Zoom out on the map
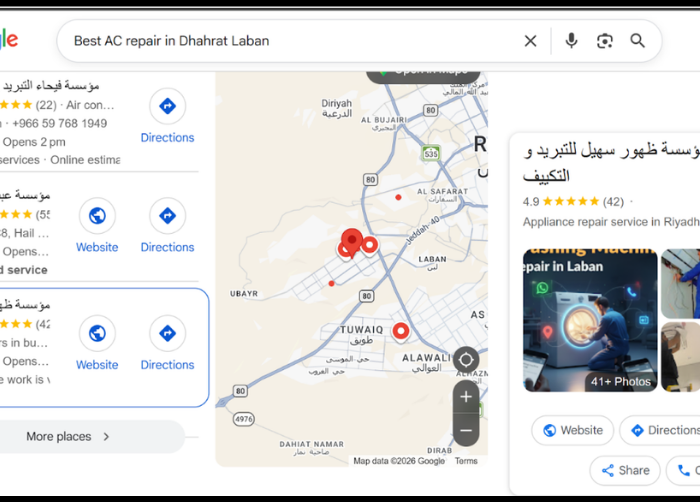Viewport: 700px width, 502px height. pos(466,430)
